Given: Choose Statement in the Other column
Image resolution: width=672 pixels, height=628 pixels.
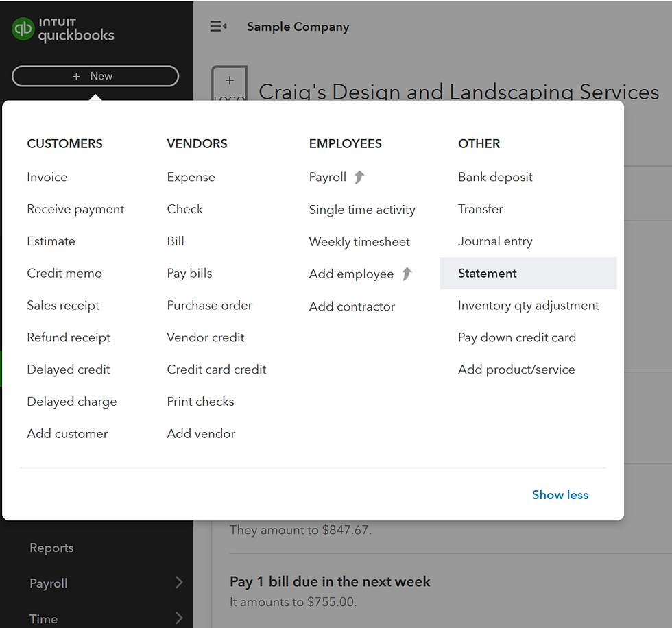Looking at the screenshot, I should click(x=488, y=274).
